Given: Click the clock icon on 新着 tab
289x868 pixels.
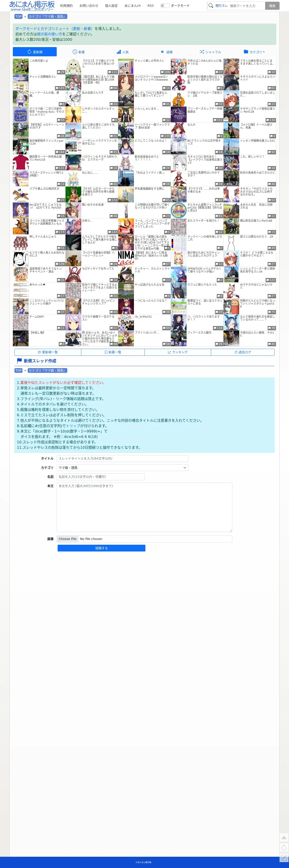Looking at the screenshot, I should [75, 52].
